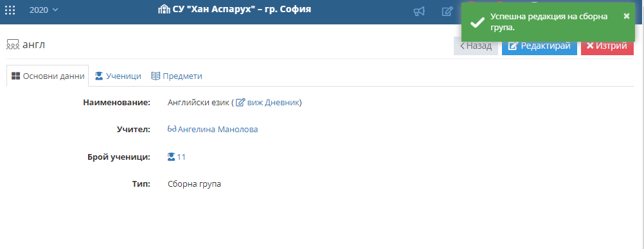
Task: Switch to the Ученици tab
Action: pos(118,76)
